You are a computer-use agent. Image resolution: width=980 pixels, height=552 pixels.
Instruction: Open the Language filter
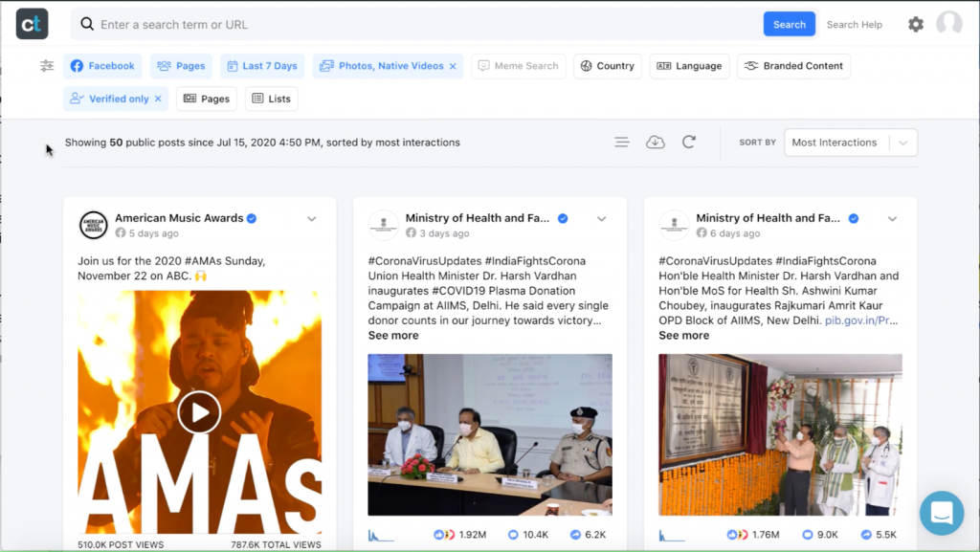[x=689, y=66]
